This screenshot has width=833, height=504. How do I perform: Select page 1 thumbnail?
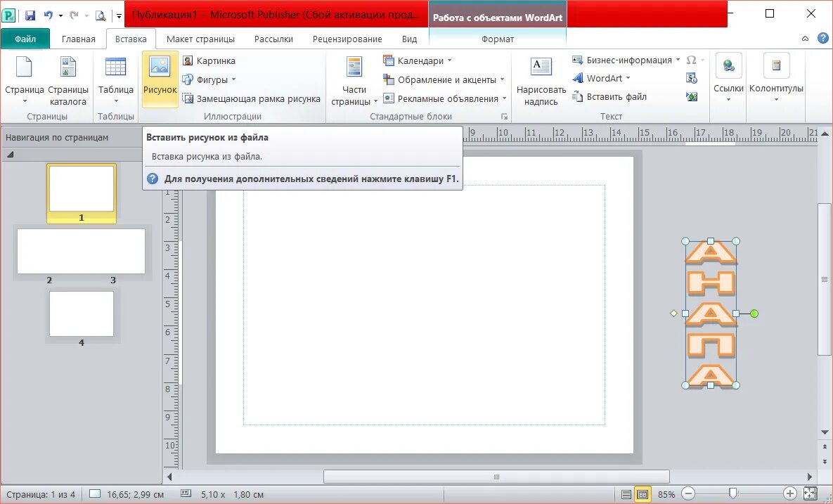(x=82, y=193)
